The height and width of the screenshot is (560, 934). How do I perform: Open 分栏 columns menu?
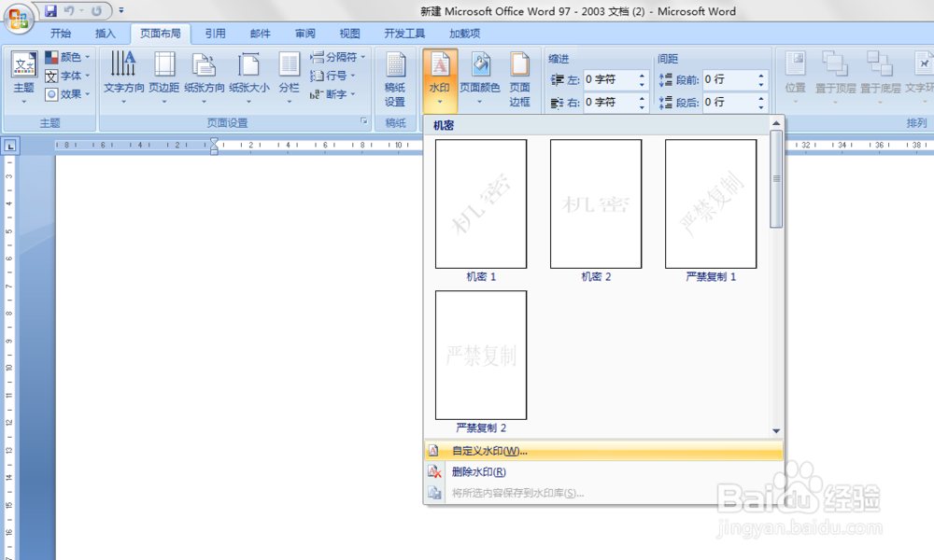pos(289,78)
